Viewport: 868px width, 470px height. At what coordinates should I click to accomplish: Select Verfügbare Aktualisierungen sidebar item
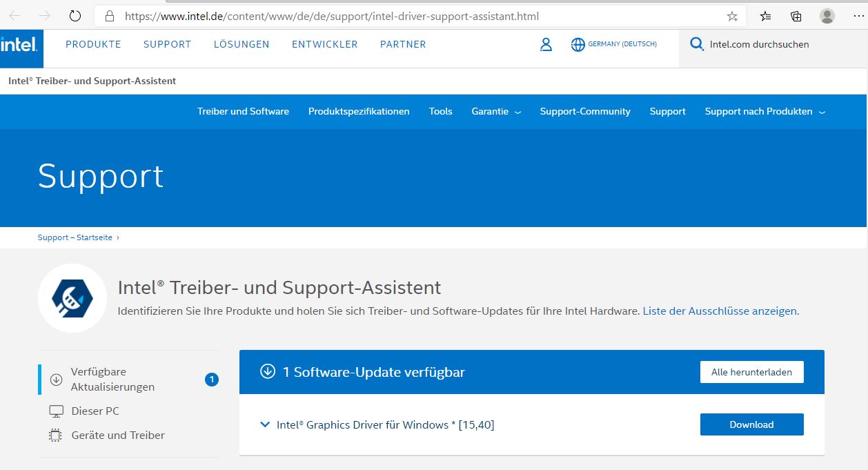click(x=128, y=380)
